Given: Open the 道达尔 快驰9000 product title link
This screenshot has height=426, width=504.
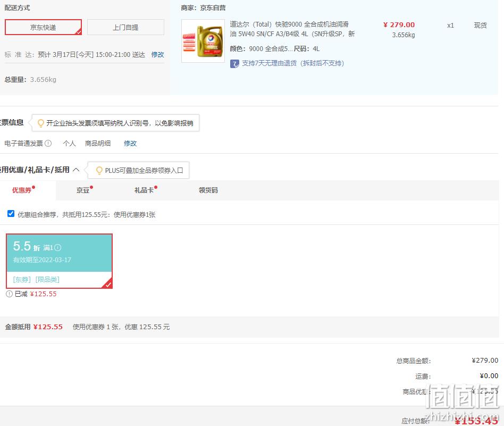Looking at the screenshot, I should [292, 29].
